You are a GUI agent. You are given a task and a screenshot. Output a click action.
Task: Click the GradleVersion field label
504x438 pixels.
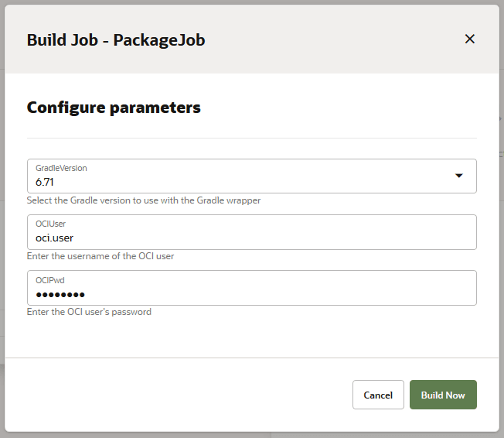(x=61, y=168)
